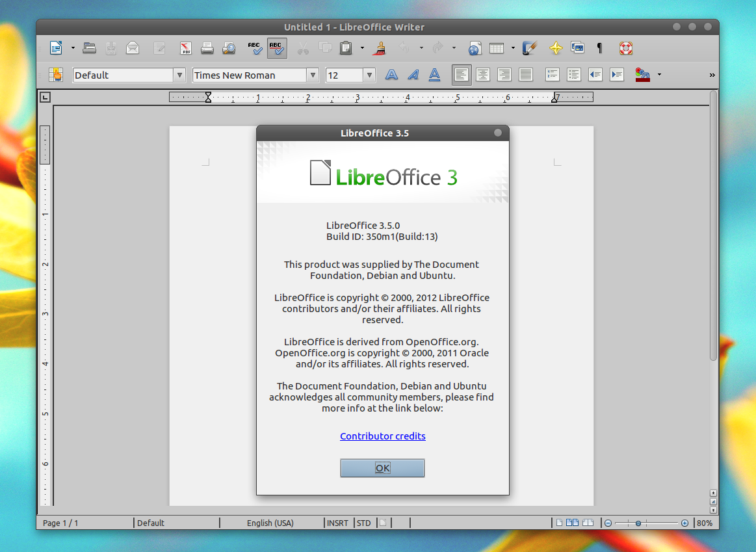Open the New document dropdown arrow
Image resolution: width=756 pixels, height=552 pixels.
tap(73, 47)
